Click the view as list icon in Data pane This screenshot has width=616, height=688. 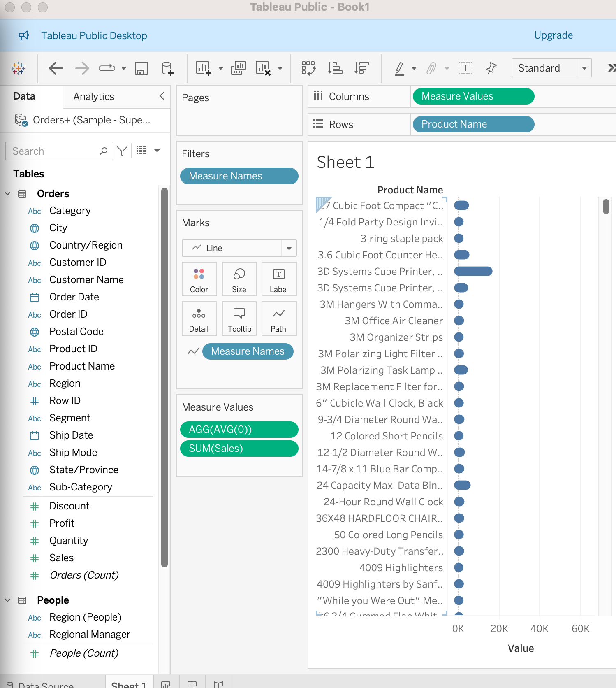[141, 151]
